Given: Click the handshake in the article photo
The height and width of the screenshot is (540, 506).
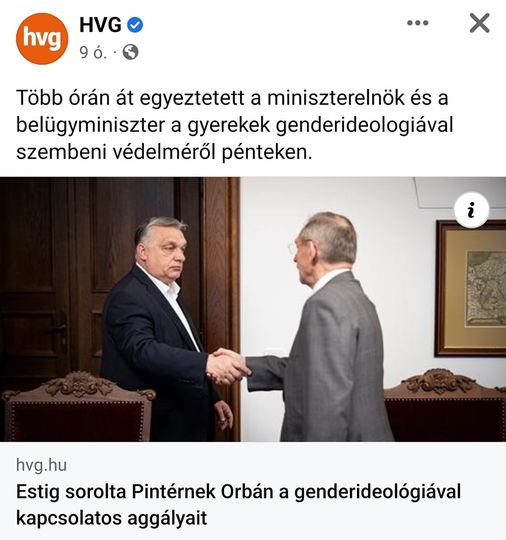Looking at the screenshot, I should pyautogui.click(x=228, y=367).
